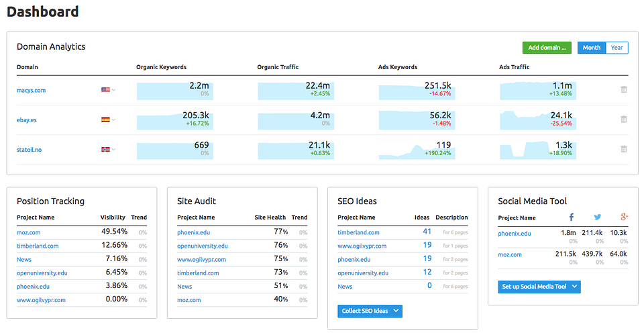Screen dimensions: 644x335
Task: Open Set up Social Media Tool dropdown
Action: (574, 287)
